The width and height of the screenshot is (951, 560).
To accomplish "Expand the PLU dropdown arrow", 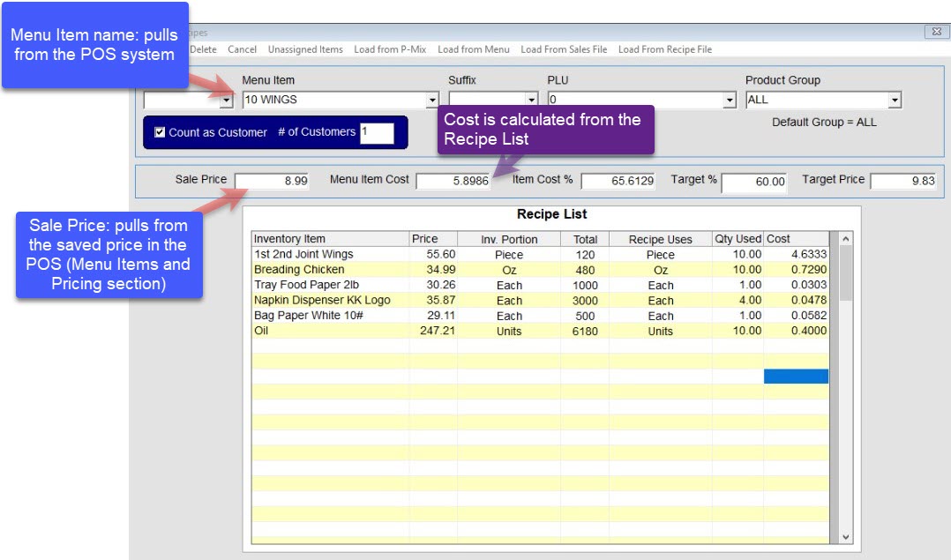I will click(x=730, y=101).
